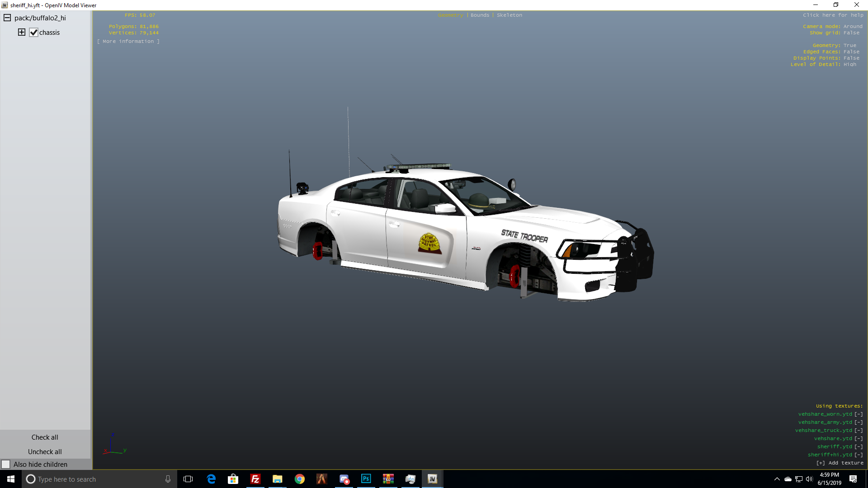Image resolution: width=868 pixels, height=488 pixels.
Task: Click the OpenIV taskbar icon
Action: tap(432, 479)
